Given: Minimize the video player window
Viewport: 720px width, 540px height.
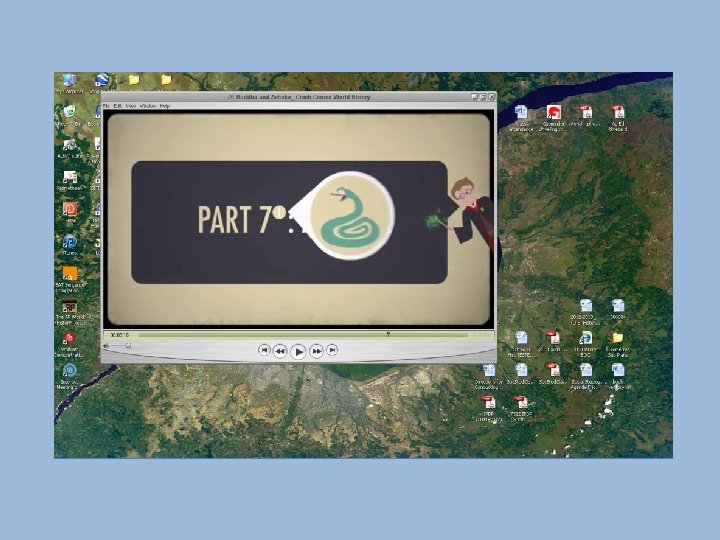Looking at the screenshot, I should click(474, 97).
